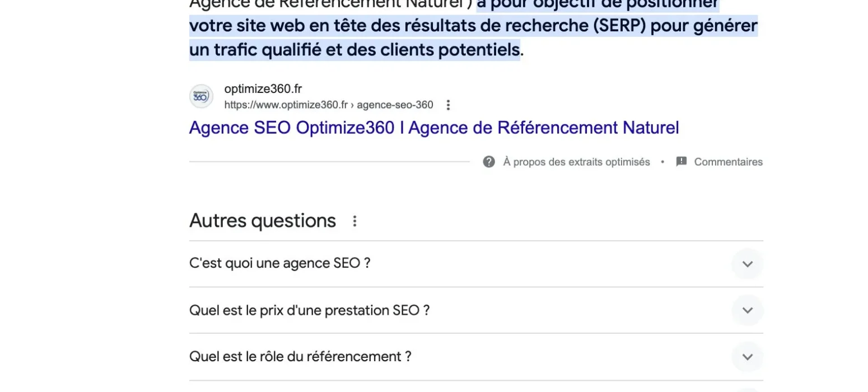This screenshot has width=868, height=392.
Task: Click the Optimize360 site favicon
Action: [x=201, y=96]
